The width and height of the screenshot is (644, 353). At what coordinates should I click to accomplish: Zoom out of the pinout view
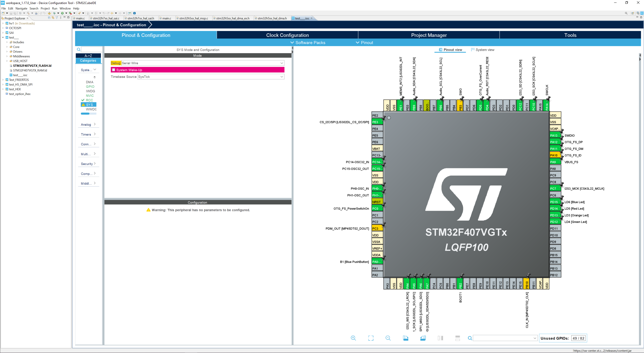click(388, 338)
